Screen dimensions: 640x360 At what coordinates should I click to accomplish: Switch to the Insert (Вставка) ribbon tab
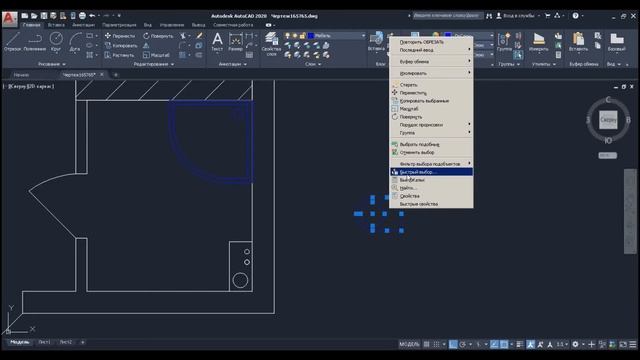point(56,25)
